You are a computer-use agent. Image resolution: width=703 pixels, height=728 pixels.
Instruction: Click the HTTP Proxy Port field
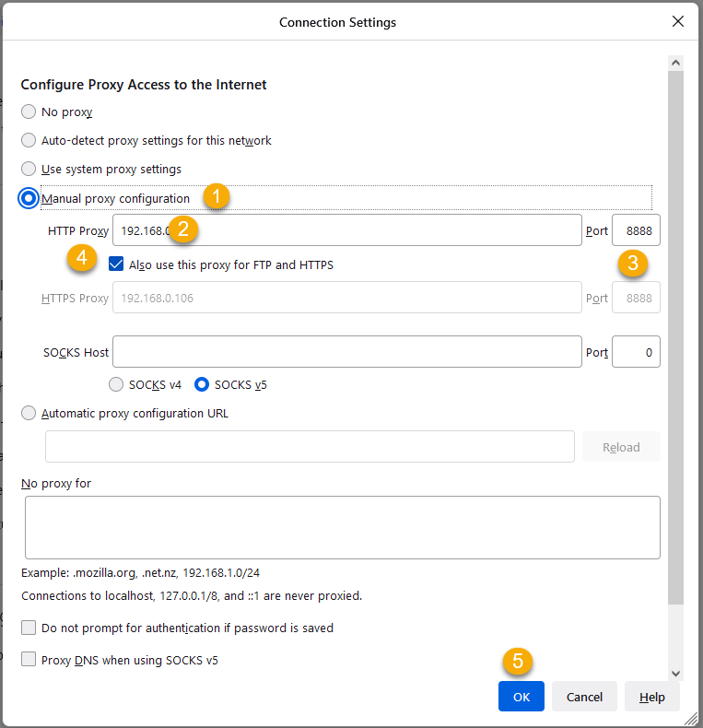point(636,230)
